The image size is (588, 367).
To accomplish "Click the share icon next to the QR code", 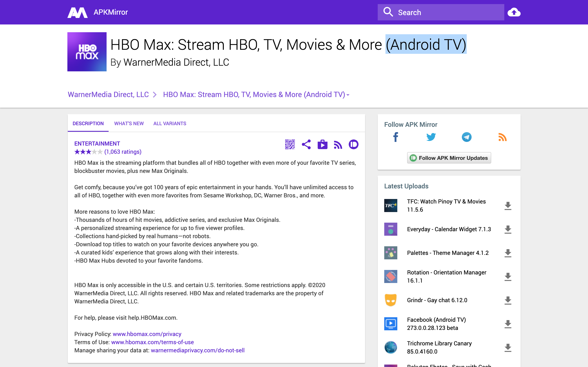I will (306, 144).
